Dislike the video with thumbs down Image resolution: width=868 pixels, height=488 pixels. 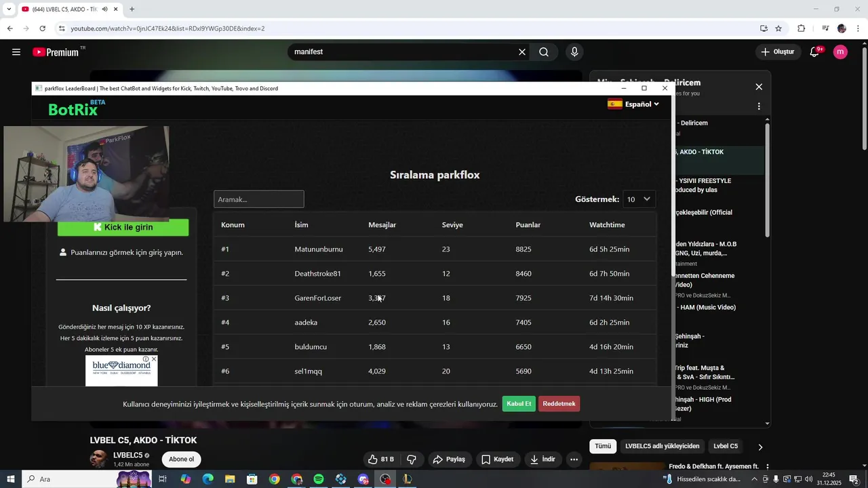click(412, 460)
